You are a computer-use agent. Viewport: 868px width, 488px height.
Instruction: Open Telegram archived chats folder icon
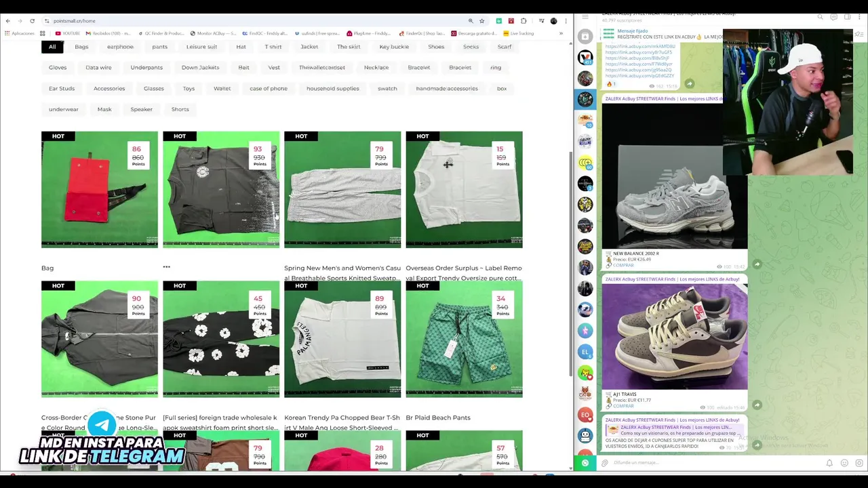585,36
